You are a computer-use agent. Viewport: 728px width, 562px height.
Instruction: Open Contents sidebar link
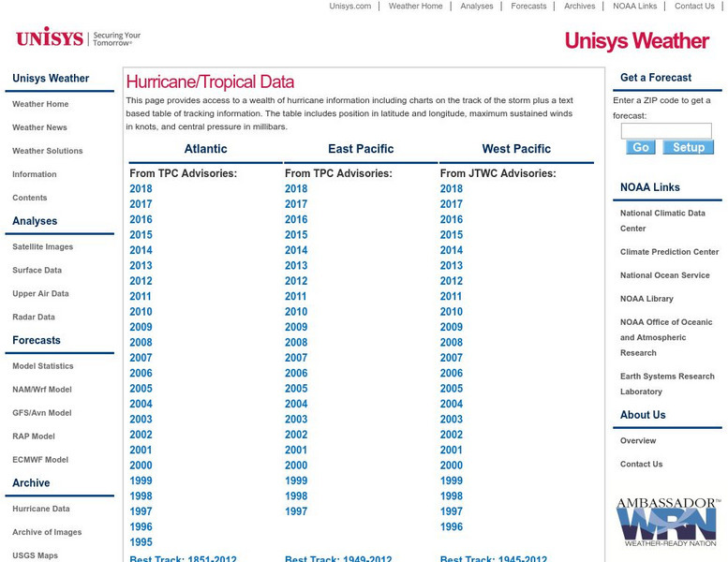click(30, 198)
